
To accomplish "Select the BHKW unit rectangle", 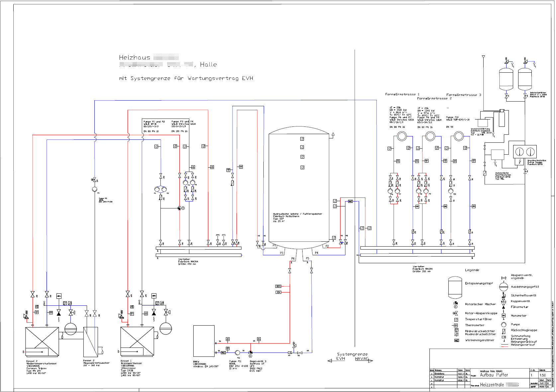I will [204, 341].
